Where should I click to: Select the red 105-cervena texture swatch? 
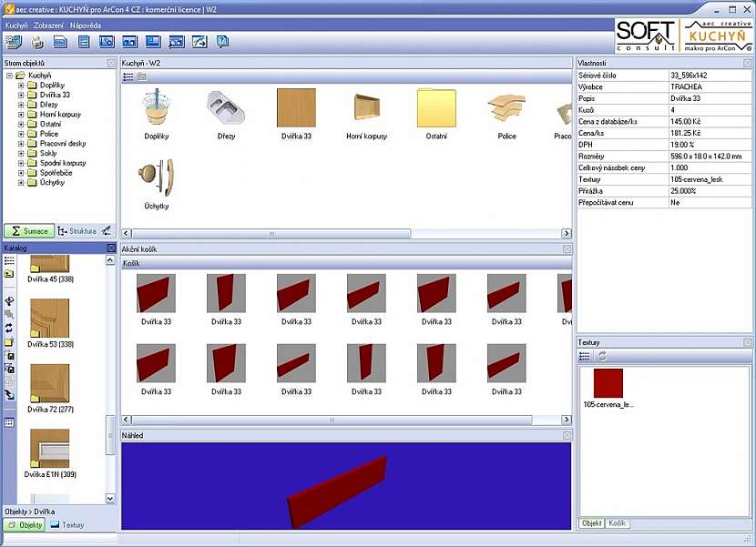(x=608, y=381)
